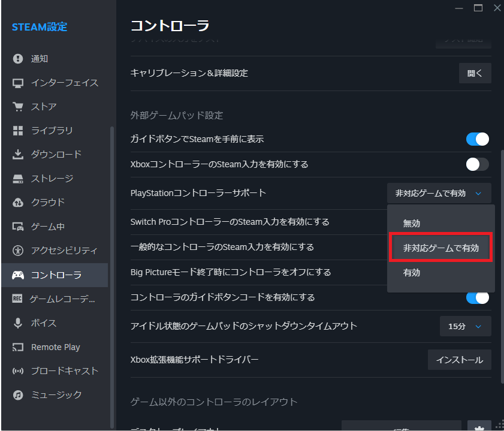The height and width of the screenshot is (431, 504).
Task: Click 開く for キャリブレーション＆詳細設定
Action: (x=475, y=73)
